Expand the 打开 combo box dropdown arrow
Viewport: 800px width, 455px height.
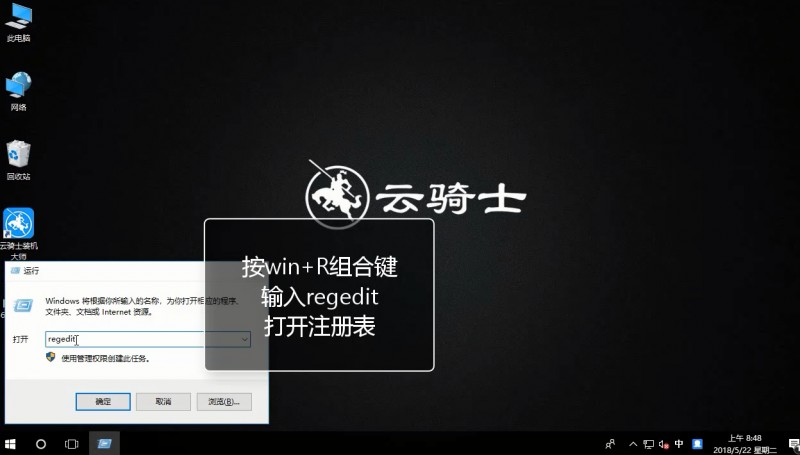pos(245,339)
